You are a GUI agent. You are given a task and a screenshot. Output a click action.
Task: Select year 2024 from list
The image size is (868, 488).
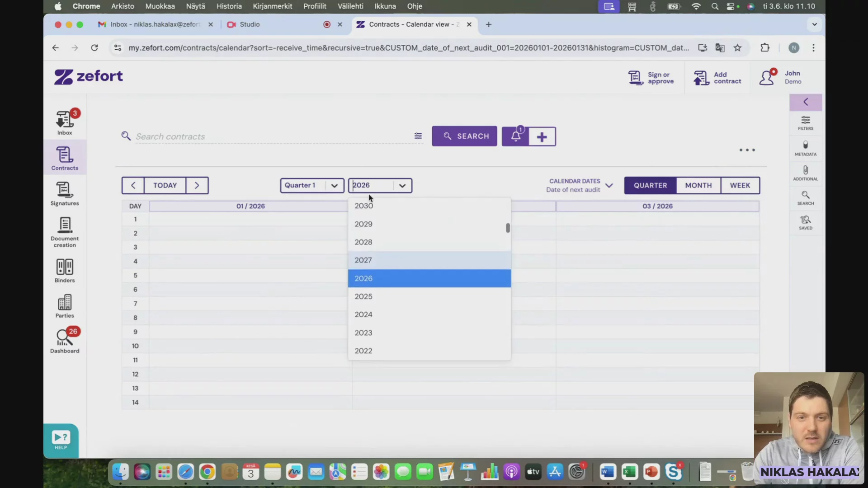[429, 314]
